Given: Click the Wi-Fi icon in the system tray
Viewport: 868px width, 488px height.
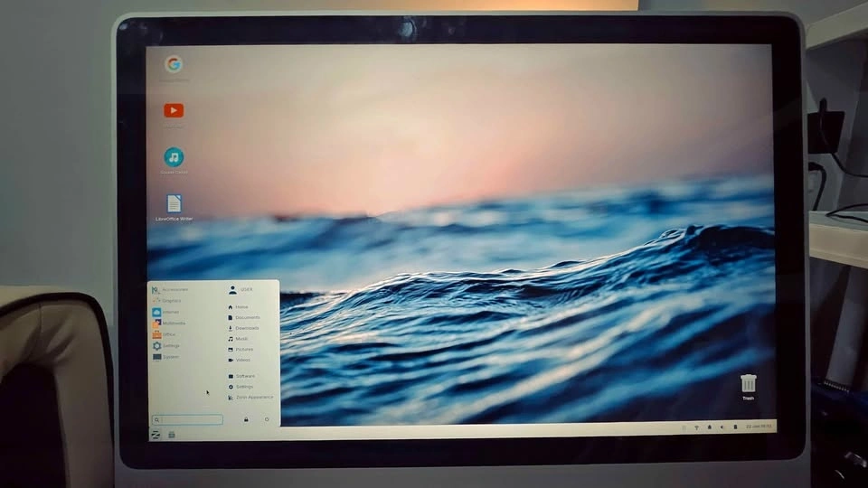Looking at the screenshot, I should click(696, 427).
